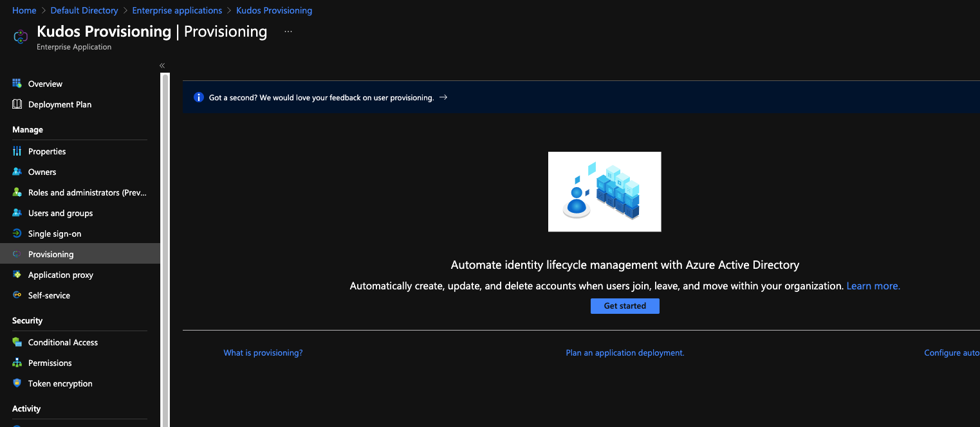The image size is (980, 427).
Task: Click the 'Automate identity lifecycle management' heading
Action: [x=625, y=265]
